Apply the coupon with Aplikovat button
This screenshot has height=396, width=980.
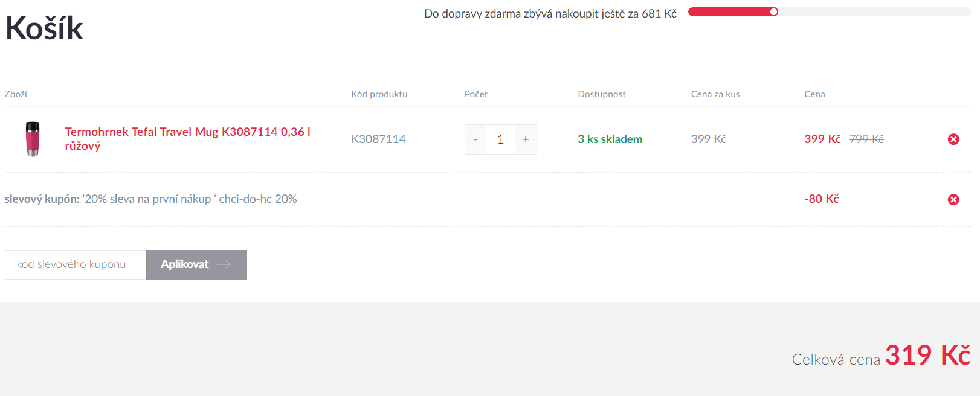[x=196, y=265]
